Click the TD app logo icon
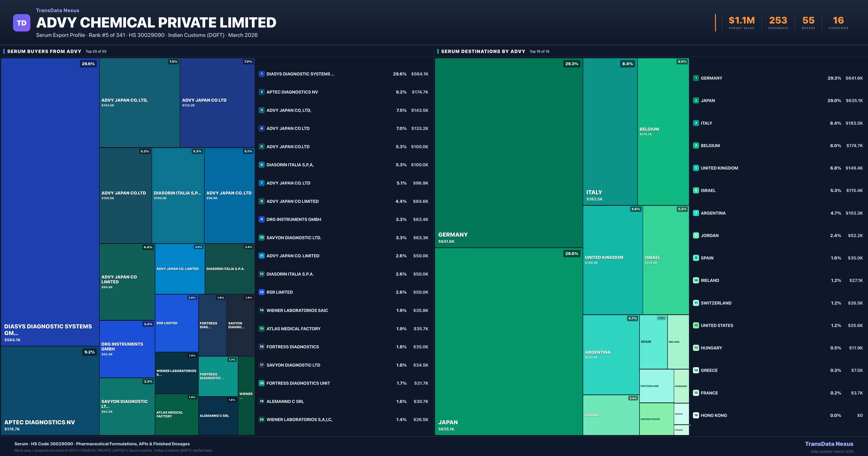The height and width of the screenshot is (456, 868). coord(22,23)
